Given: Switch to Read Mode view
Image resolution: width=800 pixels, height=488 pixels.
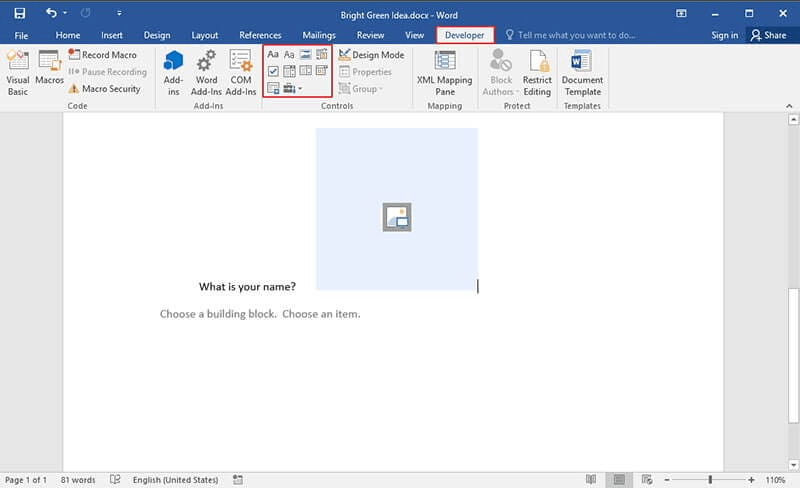Looking at the screenshot, I should tap(590, 480).
